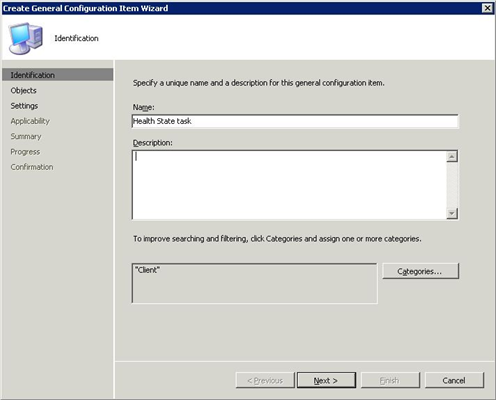496x400 pixels.
Task: Proceed with the Next > button
Action: click(326, 380)
